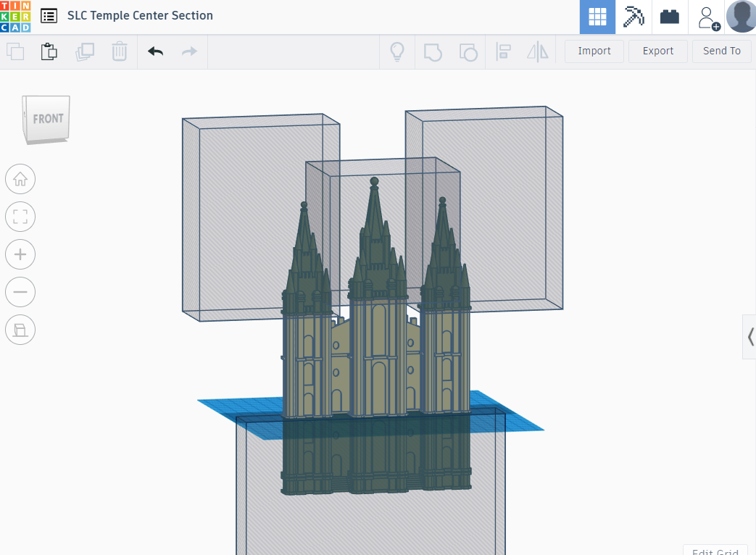Paste from the clipboard

tap(49, 51)
